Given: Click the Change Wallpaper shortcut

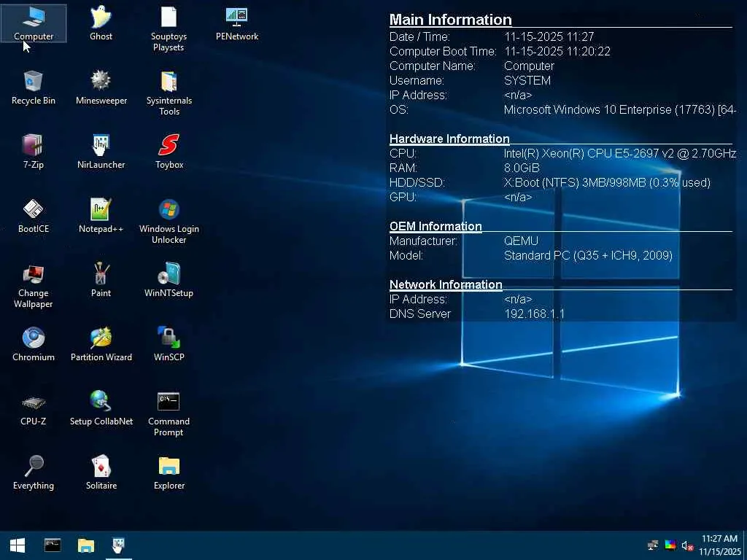Looking at the screenshot, I should [34, 286].
